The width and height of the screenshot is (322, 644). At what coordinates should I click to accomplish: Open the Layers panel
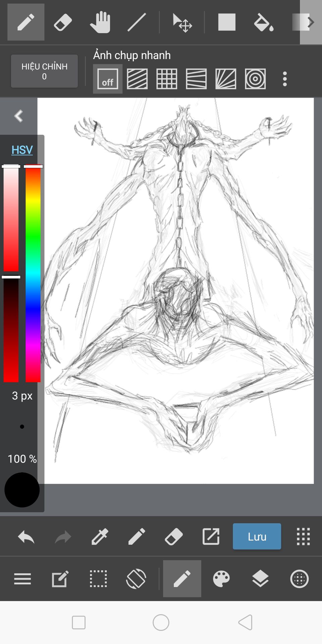coord(260,579)
